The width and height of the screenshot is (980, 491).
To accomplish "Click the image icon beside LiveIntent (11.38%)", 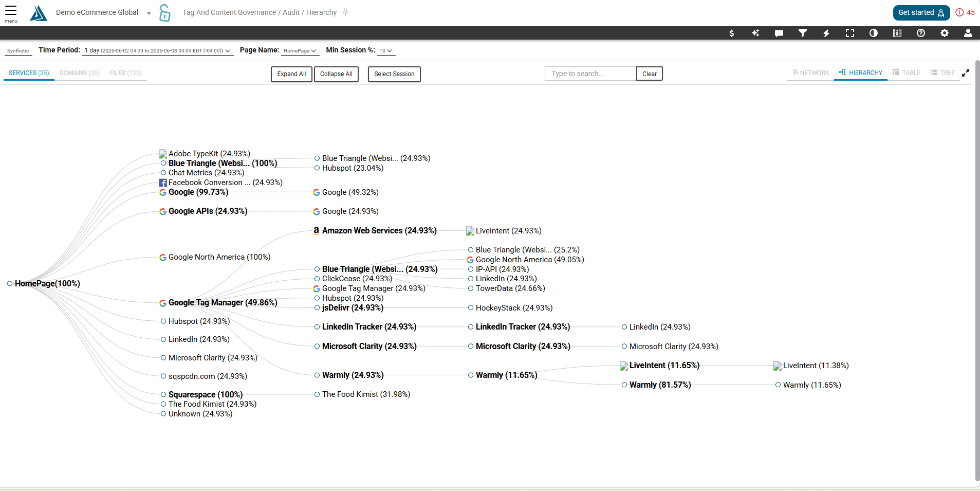I will click(778, 366).
